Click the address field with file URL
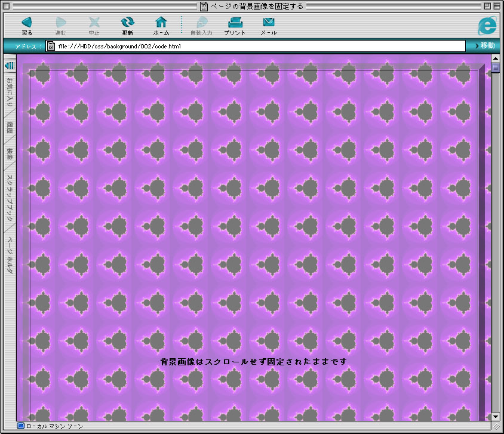 coord(260,46)
